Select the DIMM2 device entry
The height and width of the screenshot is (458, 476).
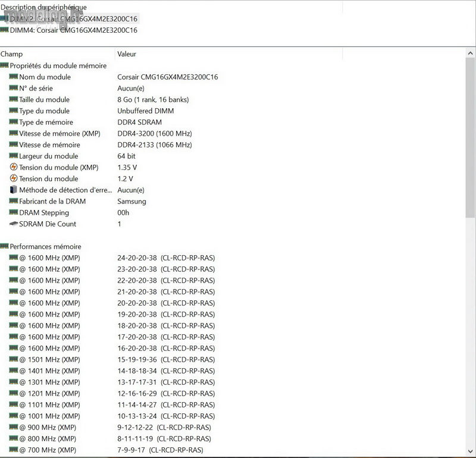click(73, 19)
